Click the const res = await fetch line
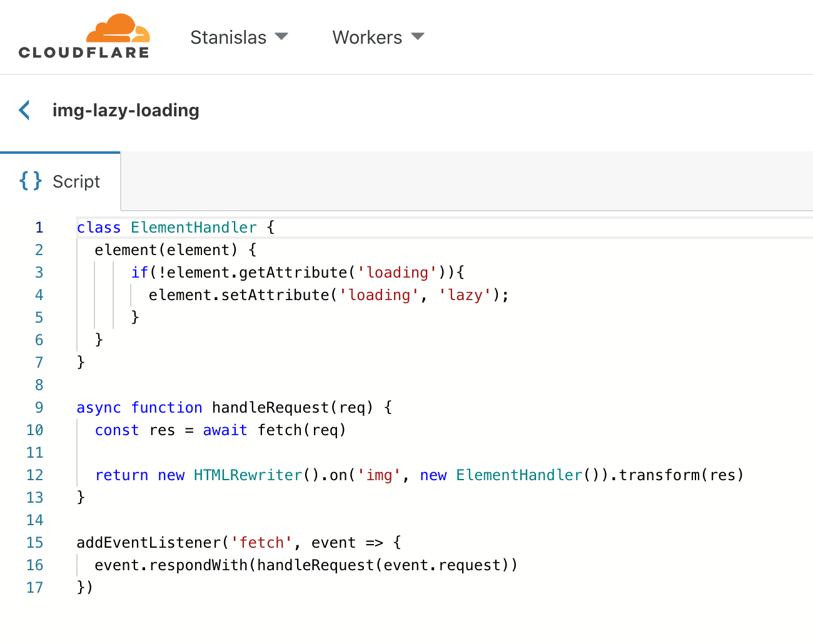This screenshot has height=644, width=813. coord(220,430)
